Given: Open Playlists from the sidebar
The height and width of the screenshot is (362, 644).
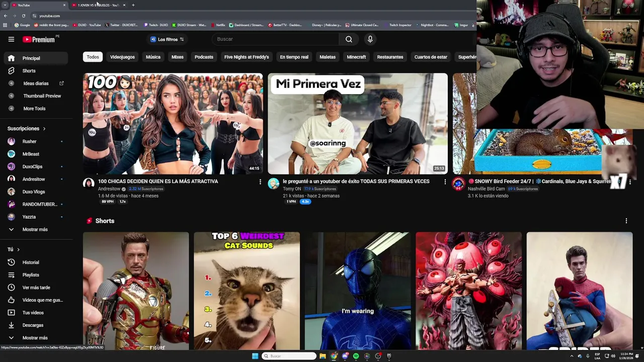Looking at the screenshot, I should pos(35,275).
